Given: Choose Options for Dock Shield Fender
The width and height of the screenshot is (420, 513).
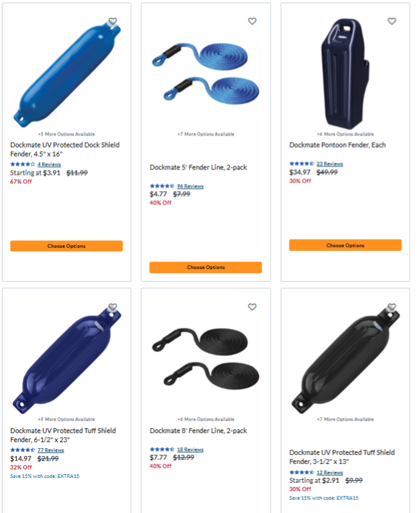Looking at the screenshot, I should click(66, 246).
